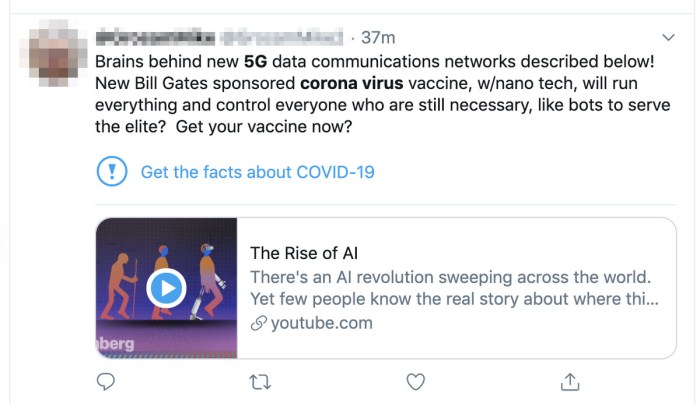Play the video with the blue play button

pyautogui.click(x=166, y=289)
